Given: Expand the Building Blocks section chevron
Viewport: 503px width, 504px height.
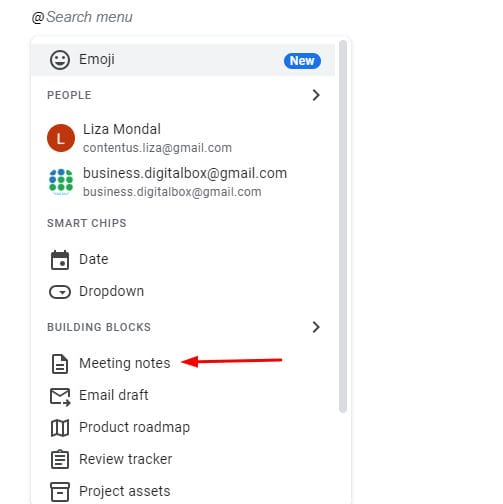Looking at the screenshot, I should [x=316, y=327].
